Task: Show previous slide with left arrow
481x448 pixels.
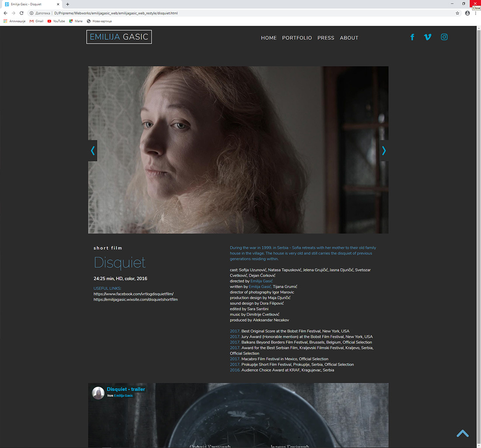Action: coord(92,150)
